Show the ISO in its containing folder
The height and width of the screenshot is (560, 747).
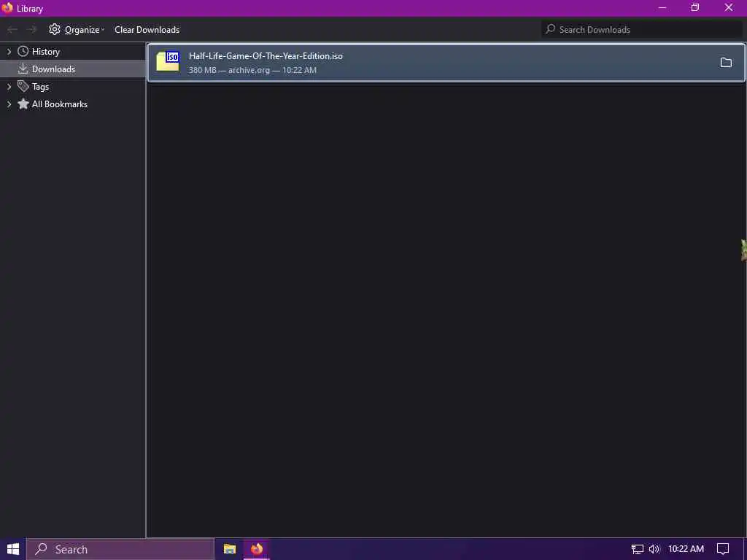(726, 63)
